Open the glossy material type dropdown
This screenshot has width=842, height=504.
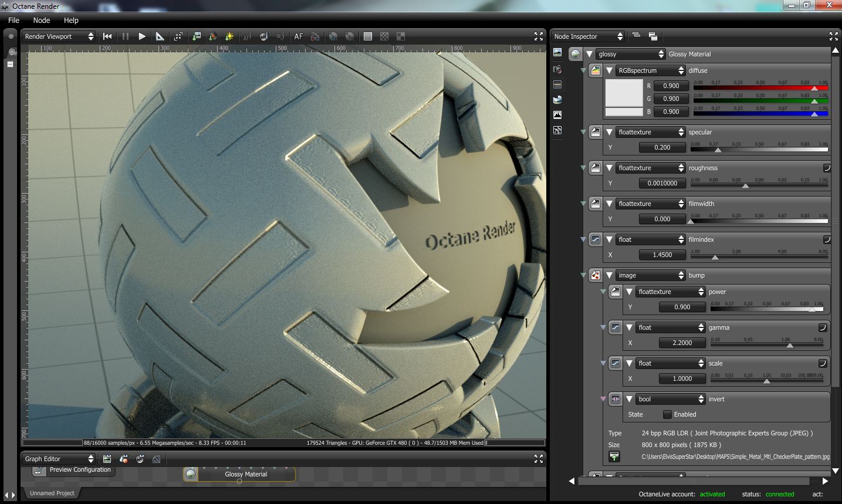(x=631, y=54)
